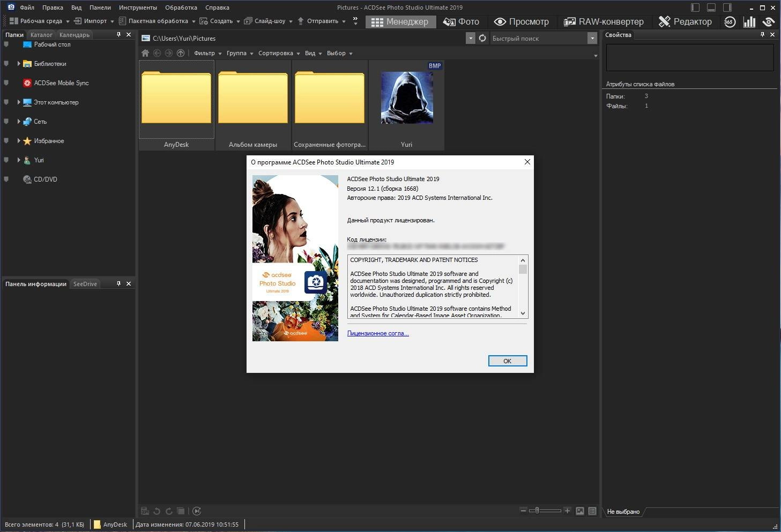Open Пакетная обработка toolbar menu
This screenshot has width=781, height=532.
(x=157, y=21)
